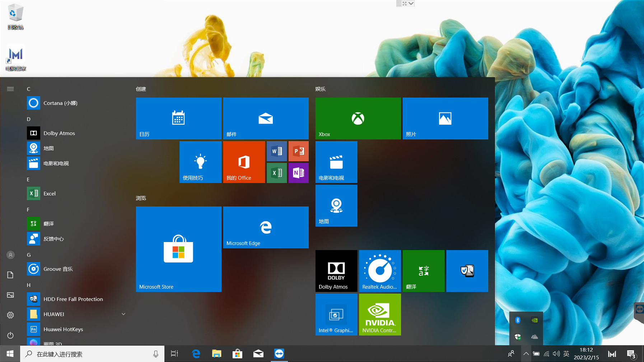
Task: Click the letter D section header
Action: tap(28, 119)
